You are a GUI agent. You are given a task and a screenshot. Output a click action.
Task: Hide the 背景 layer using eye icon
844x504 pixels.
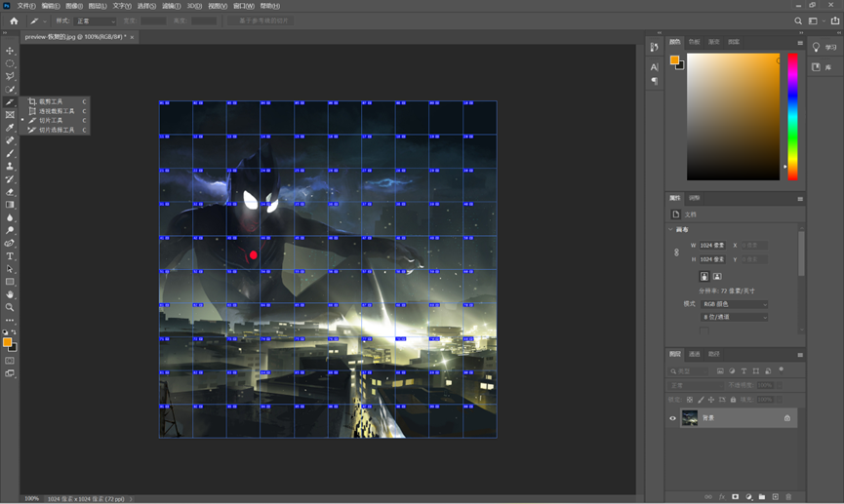click(672, 418)
